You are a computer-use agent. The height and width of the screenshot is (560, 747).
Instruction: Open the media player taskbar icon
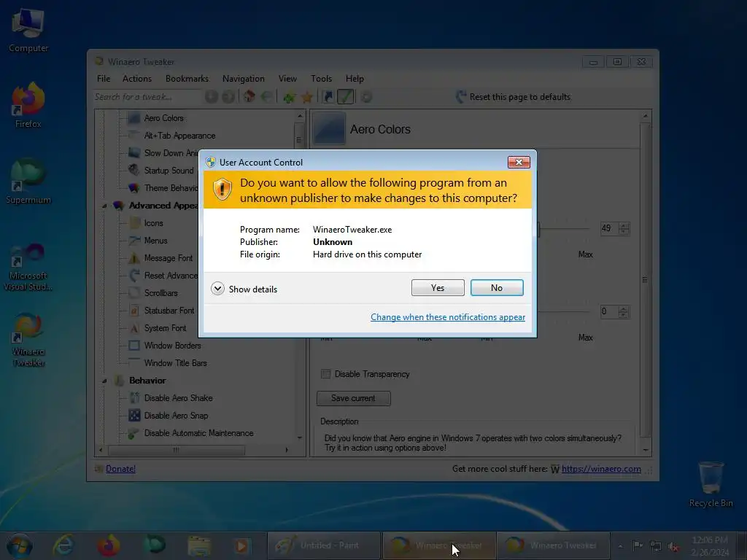242,545
